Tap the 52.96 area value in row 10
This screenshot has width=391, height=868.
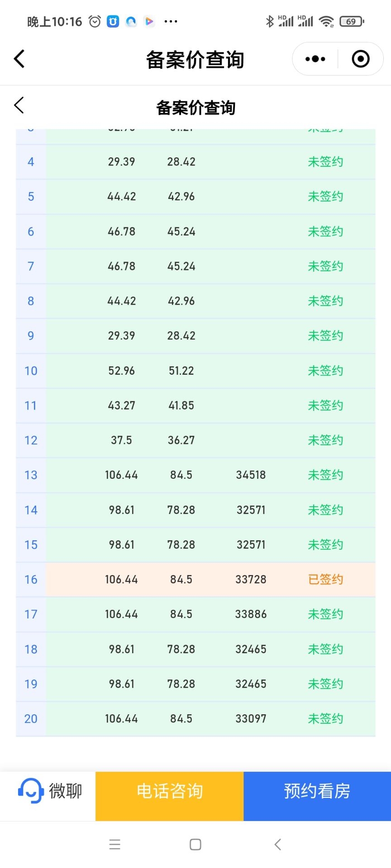point(121,371)
